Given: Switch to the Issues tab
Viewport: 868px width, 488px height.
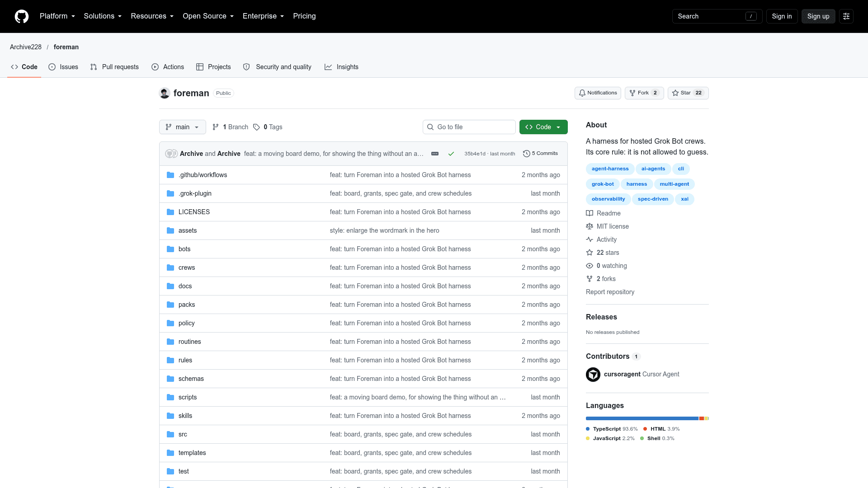Looking at the screenshot, I should (63, 67).
